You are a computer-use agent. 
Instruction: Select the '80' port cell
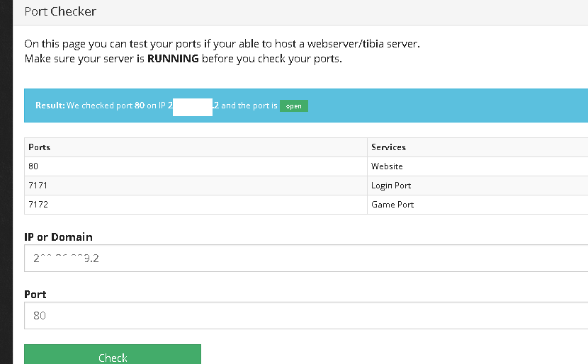click(196, 166)
